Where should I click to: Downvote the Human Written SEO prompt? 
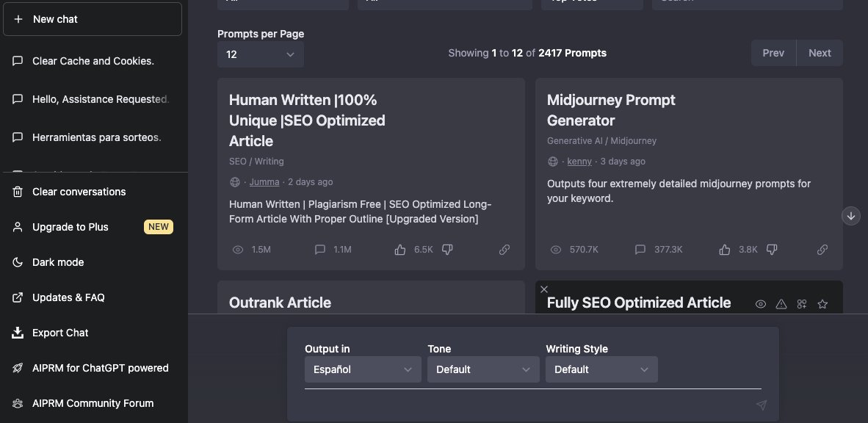coord(447,250)
